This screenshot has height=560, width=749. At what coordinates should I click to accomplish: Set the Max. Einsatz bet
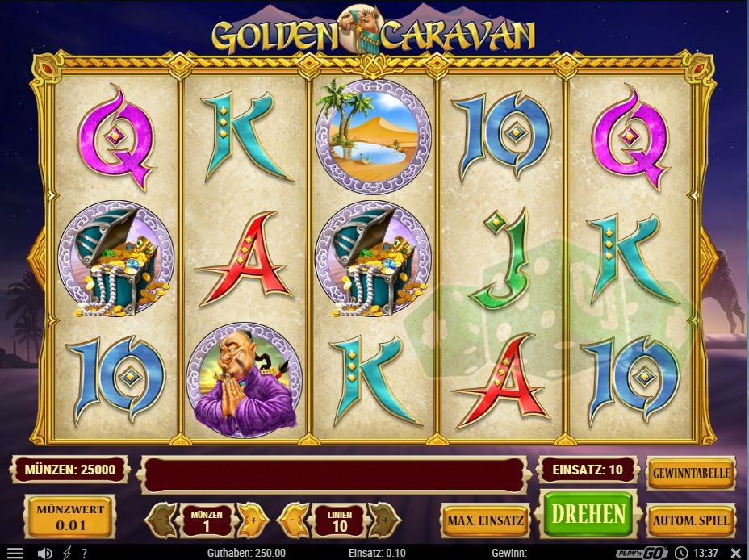click(485, 520)
